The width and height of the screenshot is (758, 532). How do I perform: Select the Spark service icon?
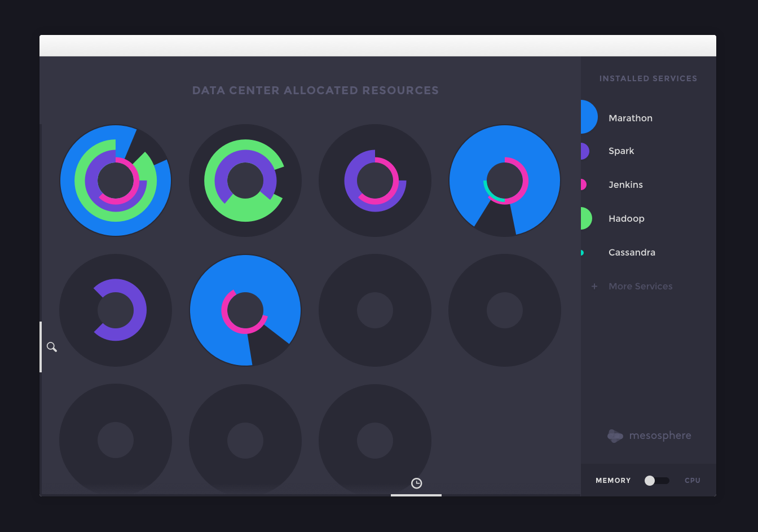coord(585,151)
